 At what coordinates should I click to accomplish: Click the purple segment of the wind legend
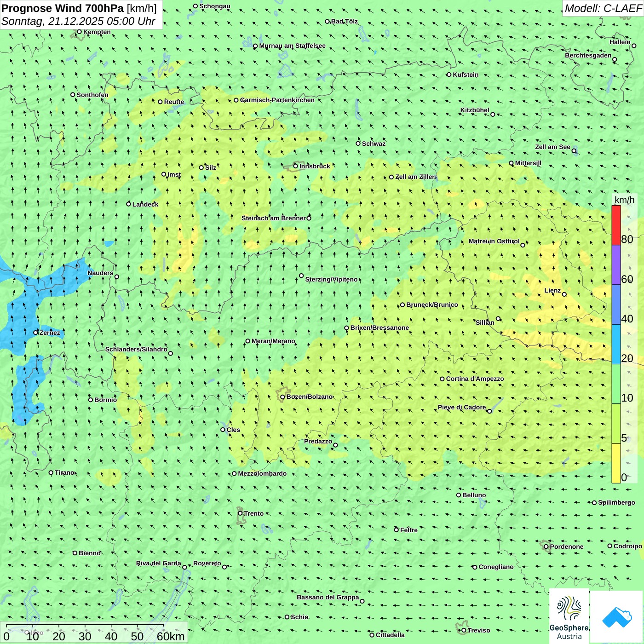pos(616,265)
